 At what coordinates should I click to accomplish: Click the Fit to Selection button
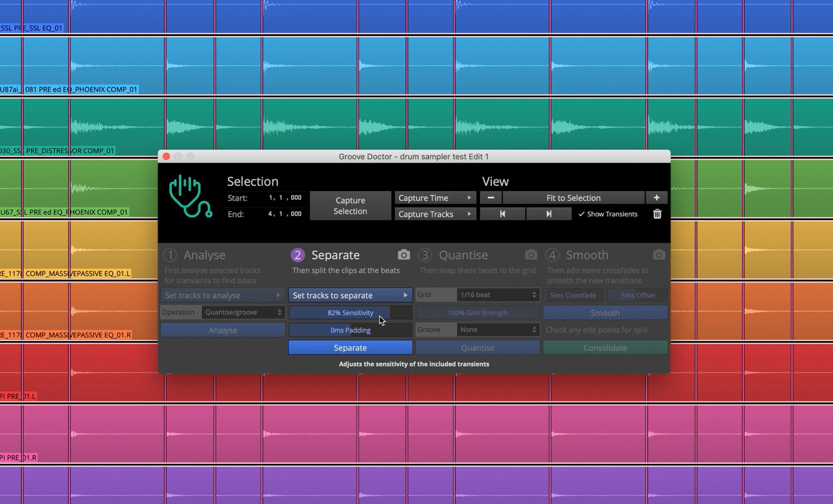(x=573, y=198)
